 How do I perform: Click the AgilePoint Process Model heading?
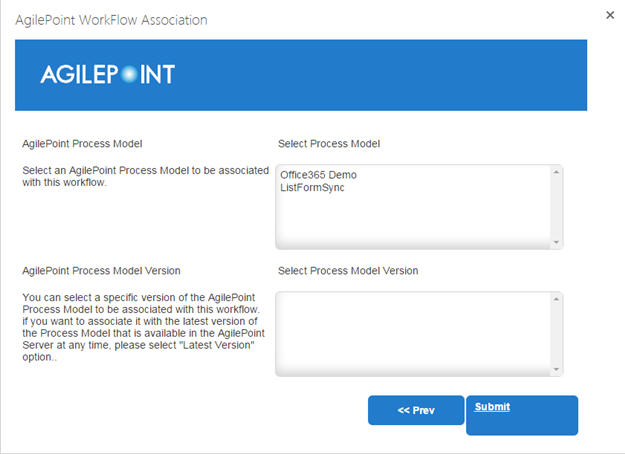click(x=82, y=143)
